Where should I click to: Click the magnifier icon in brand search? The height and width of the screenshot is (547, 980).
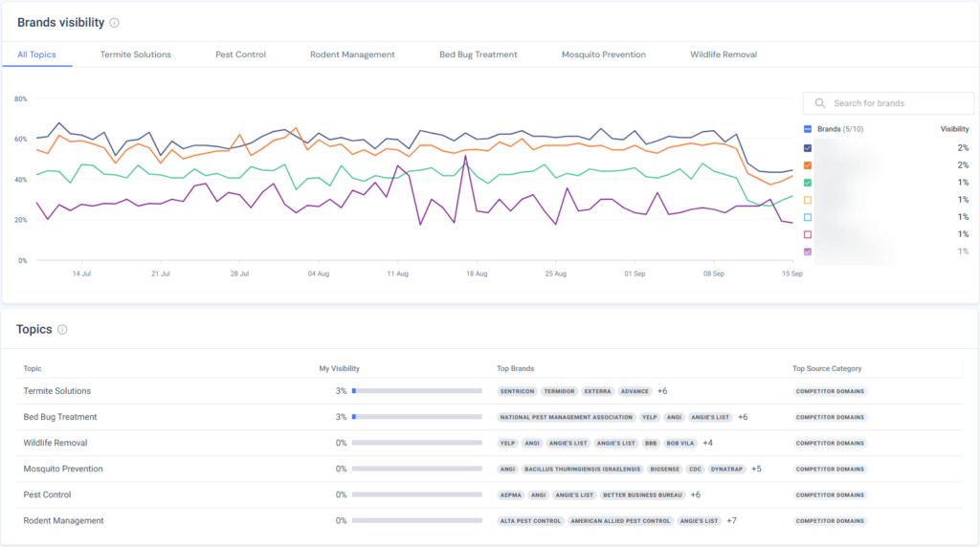point(820,103)
